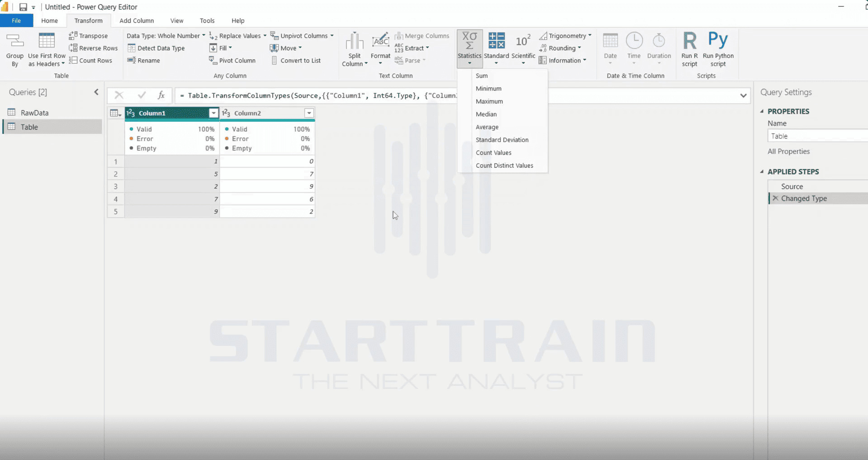This screenshot has width=868, height=460.
Task: Choose Average from Statistics menu
Action: point(503,127)
